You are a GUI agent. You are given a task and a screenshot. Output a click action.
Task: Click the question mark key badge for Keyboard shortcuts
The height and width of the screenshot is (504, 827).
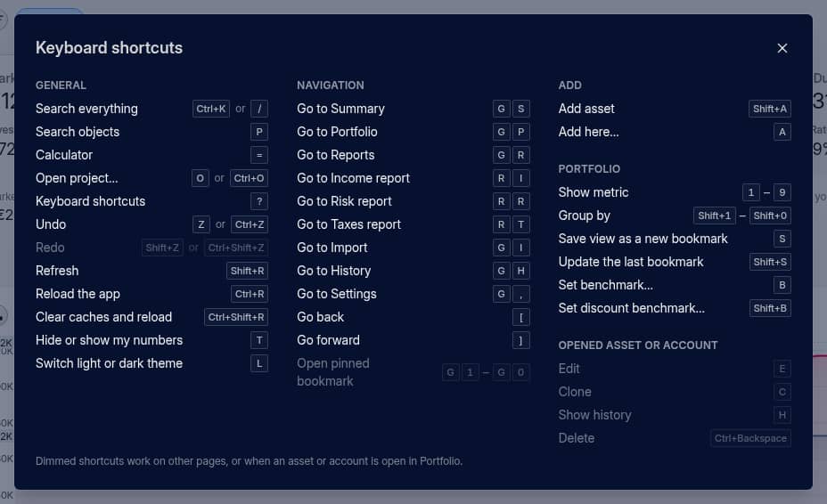click(259, 201)
